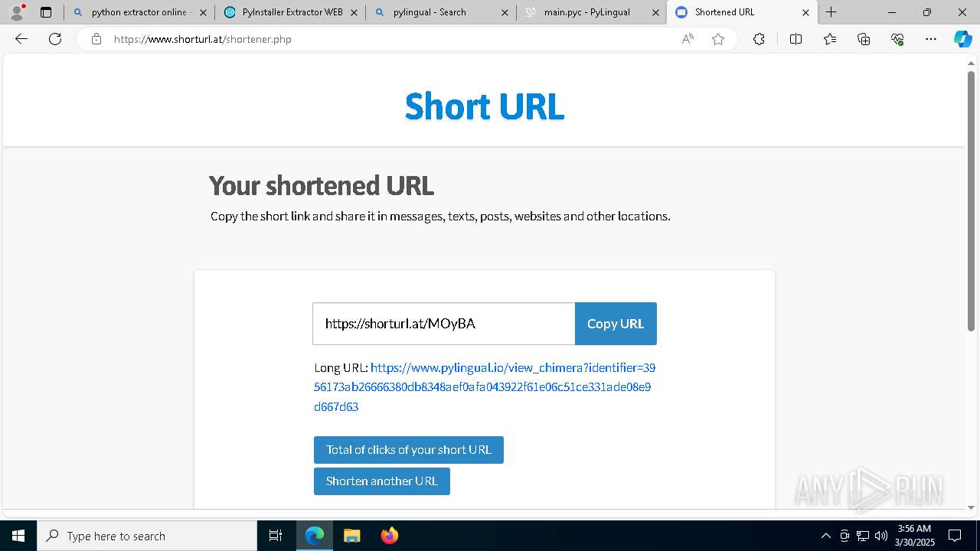Viewport: 980px width, 551px height.
Task: Open the clock and date flyout
Action: tap(914, 536)
